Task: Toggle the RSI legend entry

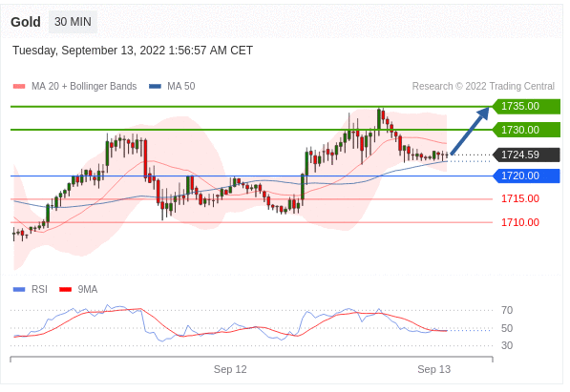Action: coord(31,289)
